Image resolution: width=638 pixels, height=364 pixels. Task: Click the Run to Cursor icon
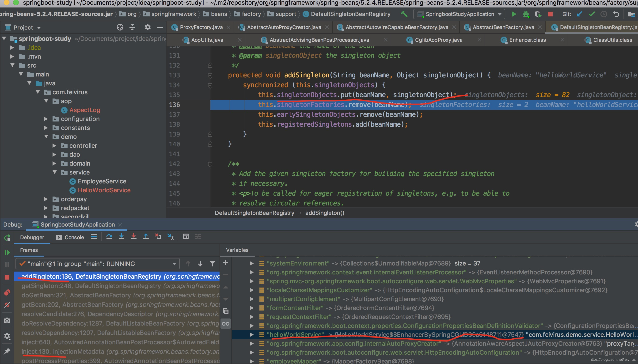(171, 236)
